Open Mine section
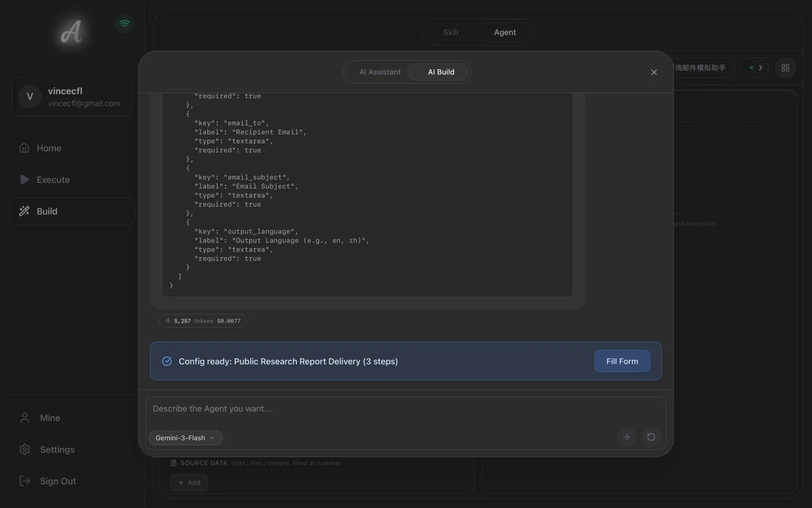 (x=72, y=418)
